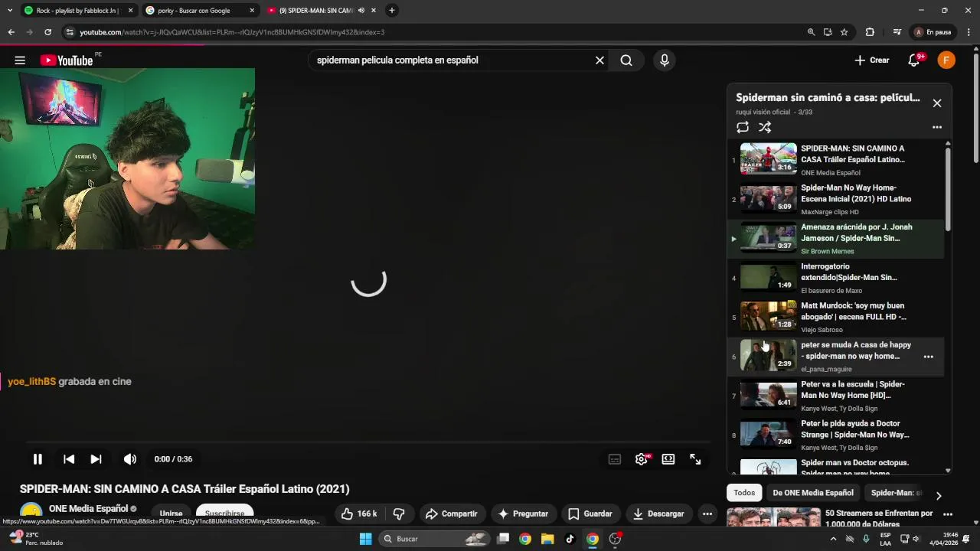Clear the search box with X

click(599, 60)
